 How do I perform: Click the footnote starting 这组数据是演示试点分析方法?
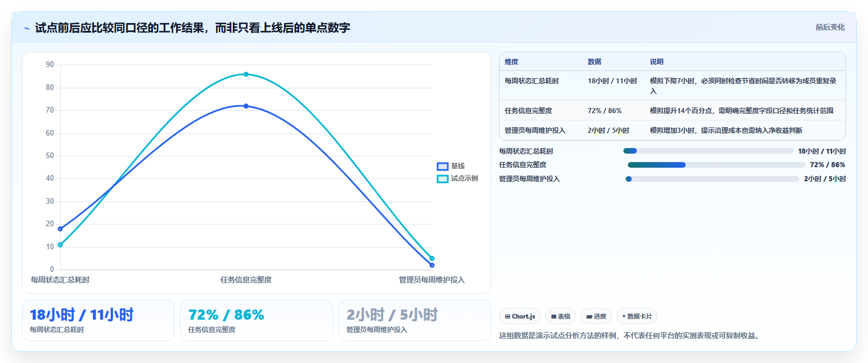tap(629, 336)
